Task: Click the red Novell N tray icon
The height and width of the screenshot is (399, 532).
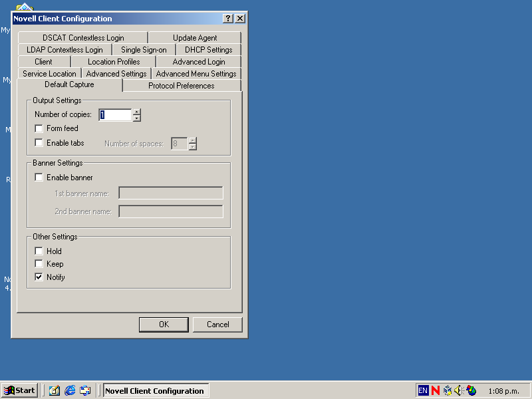Action: pyautogui.click(x=436, y=390)
